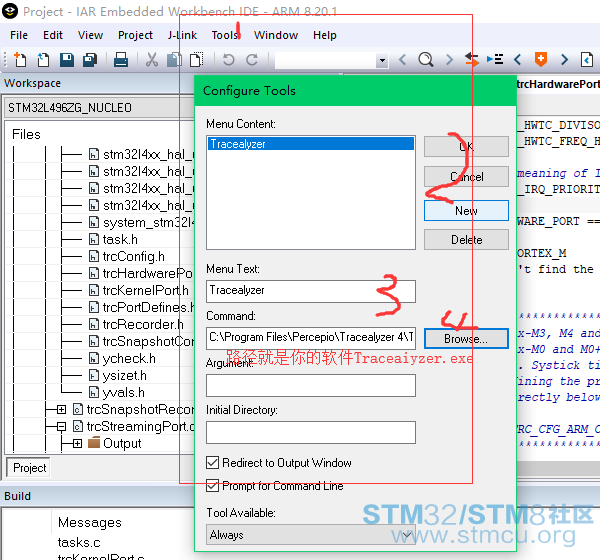The height and width of the screenshot is (560, 600).
Task: Click the orange Toggle Bookmark icon
Action: pos(541,59)
